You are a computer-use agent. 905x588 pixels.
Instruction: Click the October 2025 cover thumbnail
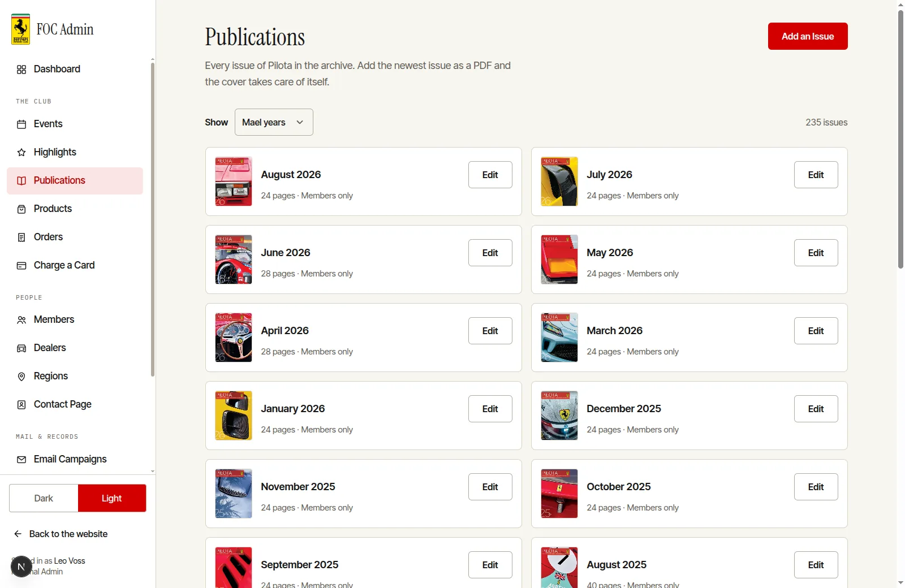tap(559, 494)
